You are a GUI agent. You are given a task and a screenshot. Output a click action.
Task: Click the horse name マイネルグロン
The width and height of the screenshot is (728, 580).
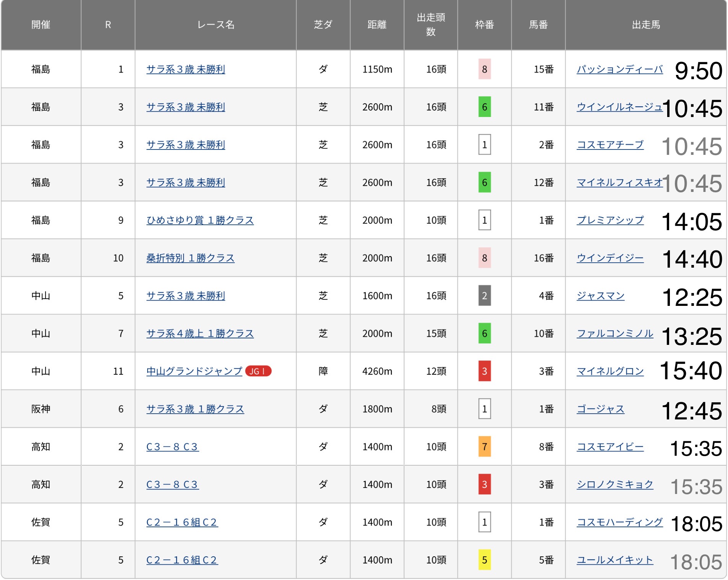610,371
